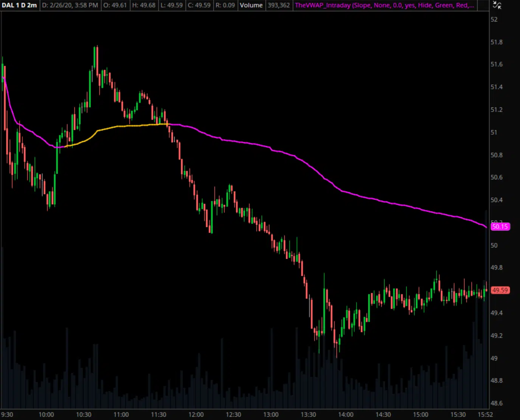This screenshot has width=520, height=420.
Task: Click the 50.6 price axis label
Action: tap(497, 177)
